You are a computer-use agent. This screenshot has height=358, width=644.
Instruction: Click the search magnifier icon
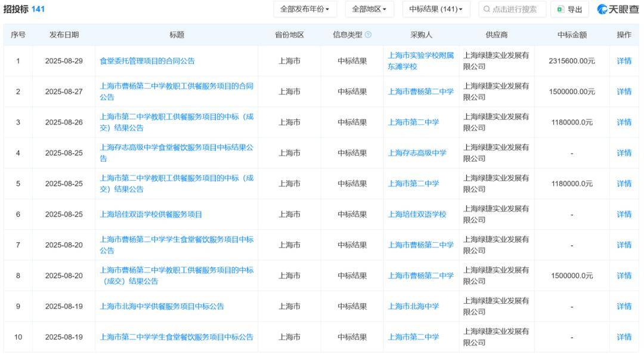(487, 10)
